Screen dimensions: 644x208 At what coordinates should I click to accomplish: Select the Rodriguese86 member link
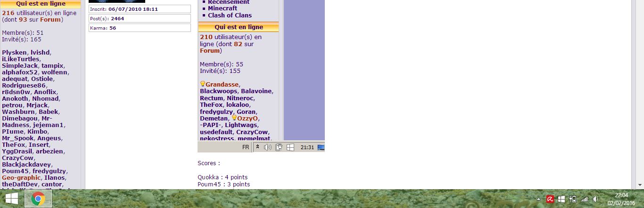coord(24,85)
